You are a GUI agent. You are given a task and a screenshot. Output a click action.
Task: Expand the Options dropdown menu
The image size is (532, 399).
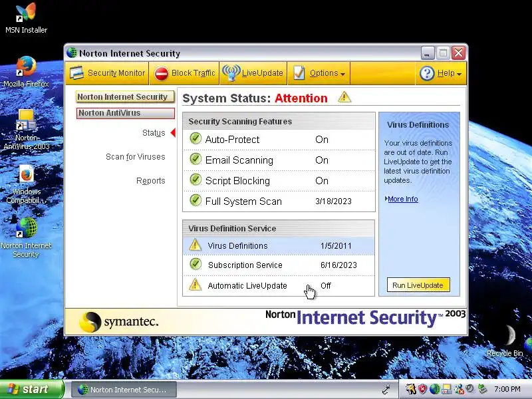coord(319,73)
